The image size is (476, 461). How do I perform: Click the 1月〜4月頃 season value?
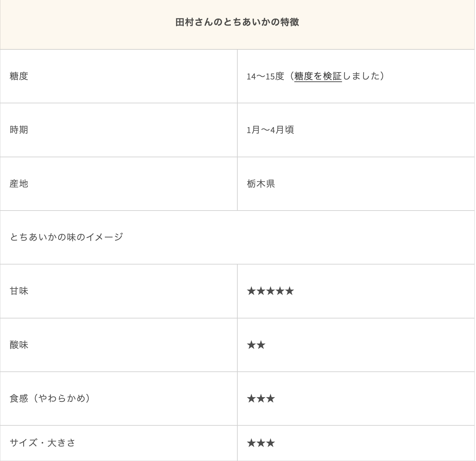(270, 130)
